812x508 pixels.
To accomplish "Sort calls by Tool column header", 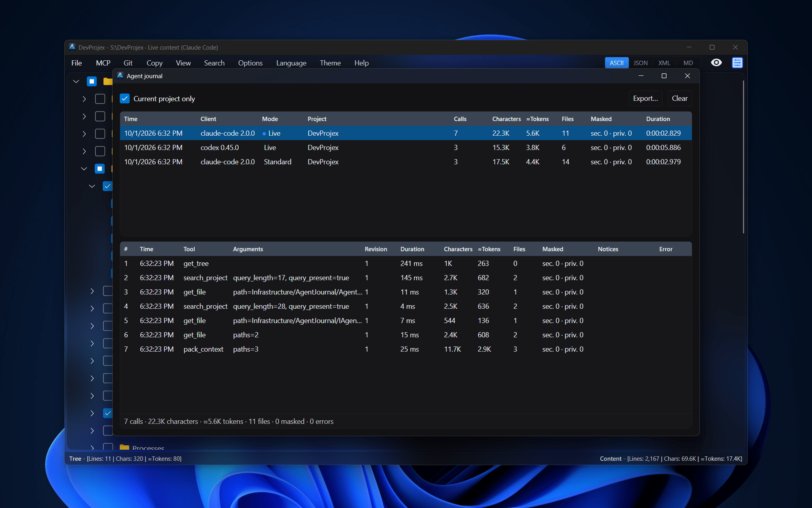I will click(x=189, y=249).
